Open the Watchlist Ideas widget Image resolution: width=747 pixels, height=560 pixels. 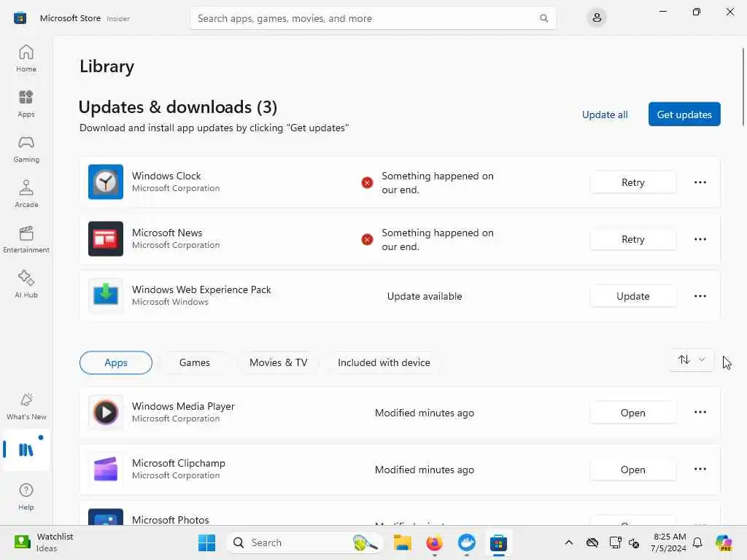click(44, 542)
